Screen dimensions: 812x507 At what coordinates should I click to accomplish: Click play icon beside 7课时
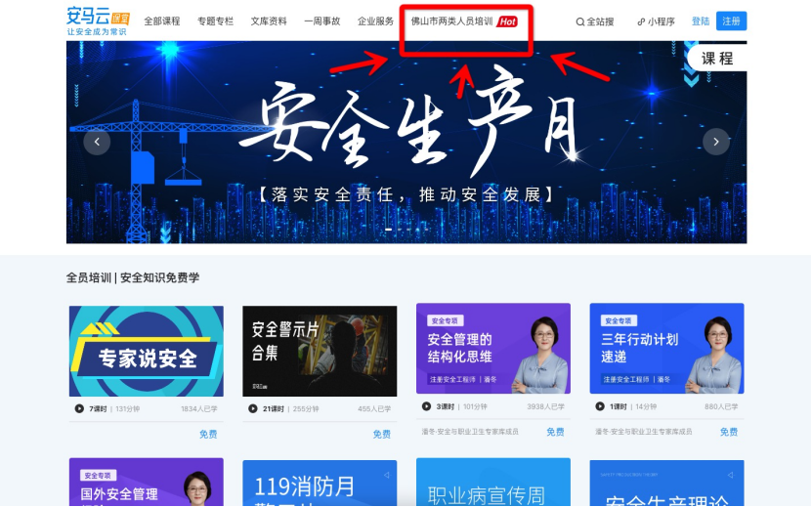[79, 408]
